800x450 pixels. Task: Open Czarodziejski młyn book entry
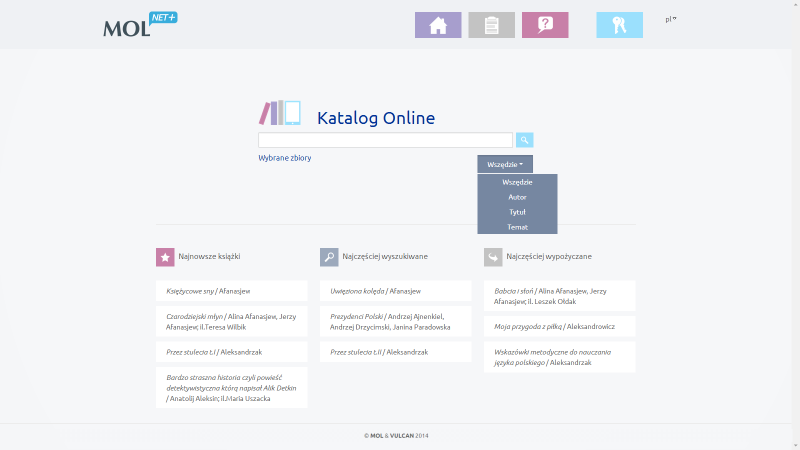232,321
